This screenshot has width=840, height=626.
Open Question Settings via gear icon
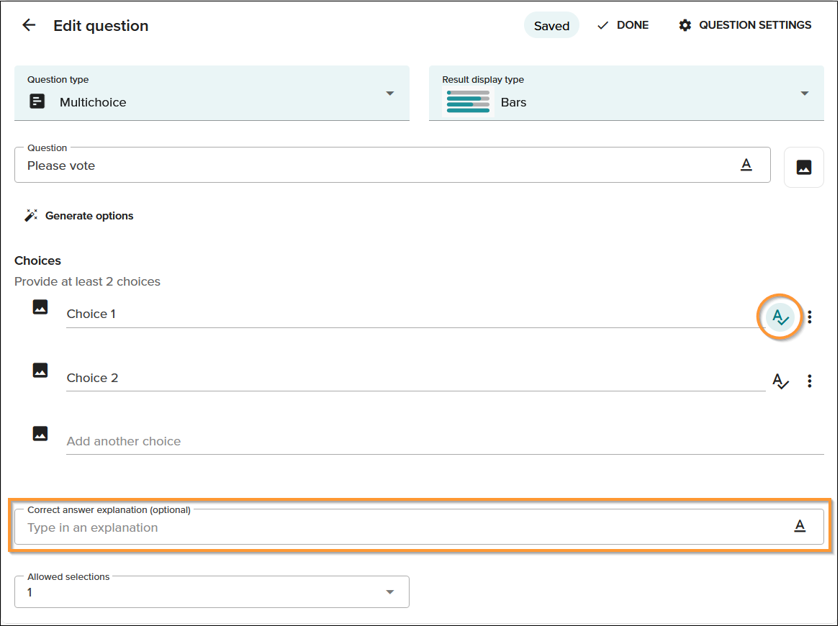685,25
